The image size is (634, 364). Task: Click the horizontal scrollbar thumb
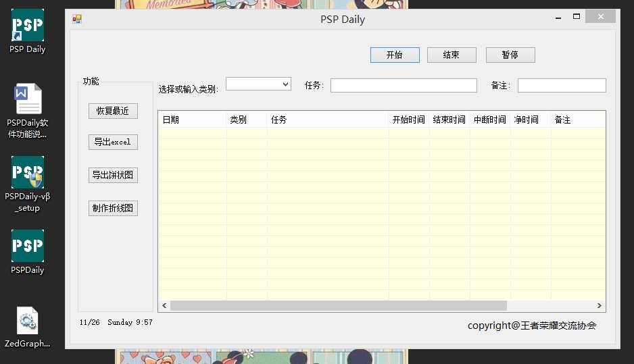[x=339, y=306]
